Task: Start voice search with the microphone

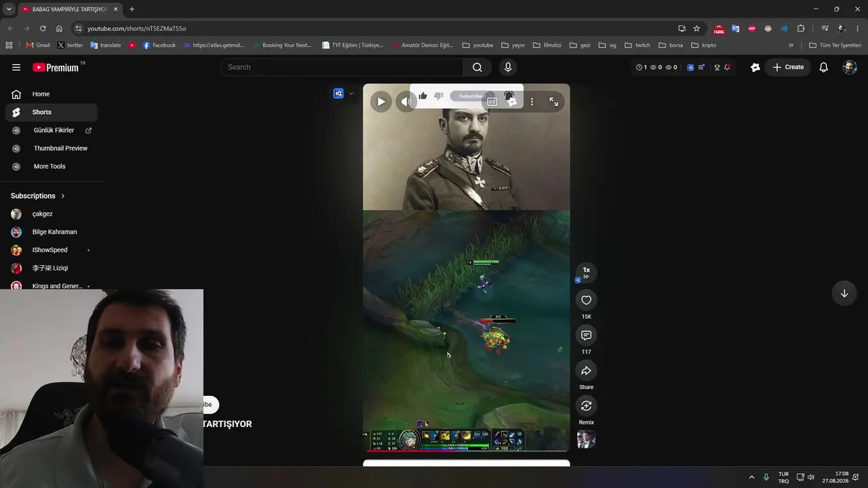Action: point(508,67)
